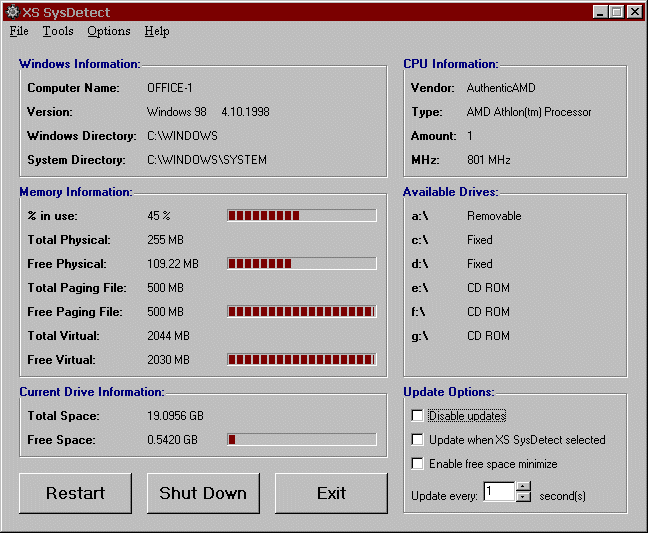The width and height of the screenshot is (648, 533).
Task: Click AMD Athlon(tm) Processor text
Action: 529,112
